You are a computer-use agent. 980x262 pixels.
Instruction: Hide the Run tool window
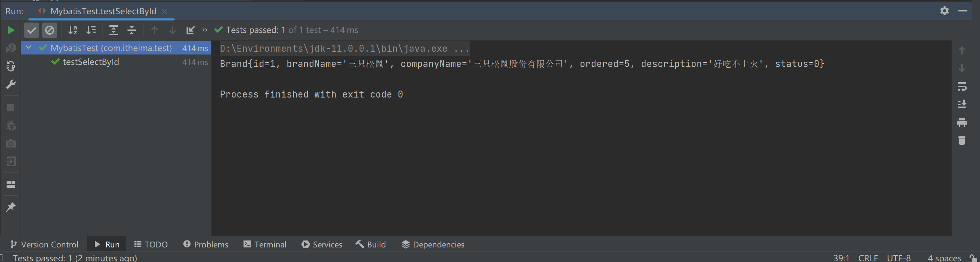click(x=963, y=11)
